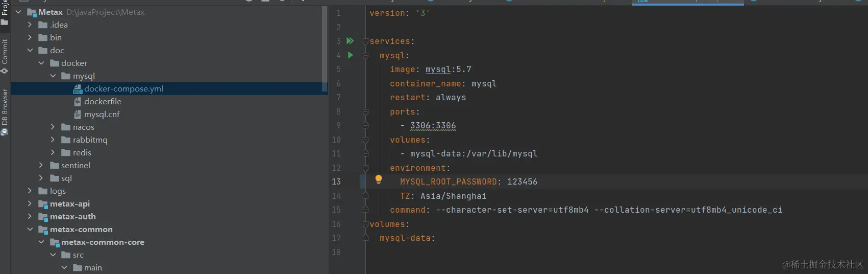Expand the sentinel folder chevron
The height and width of the screenshot is (274, 868).
coord(41,165)
